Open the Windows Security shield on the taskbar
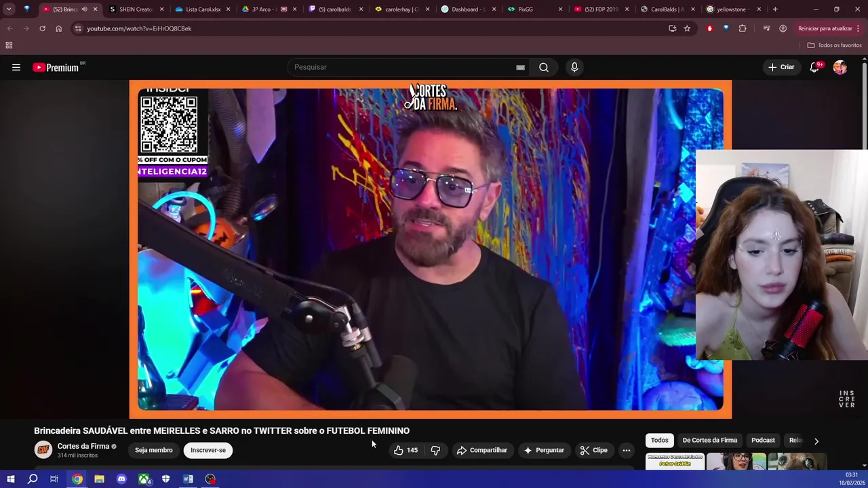The image size is (868, 488). pos(165,479)
